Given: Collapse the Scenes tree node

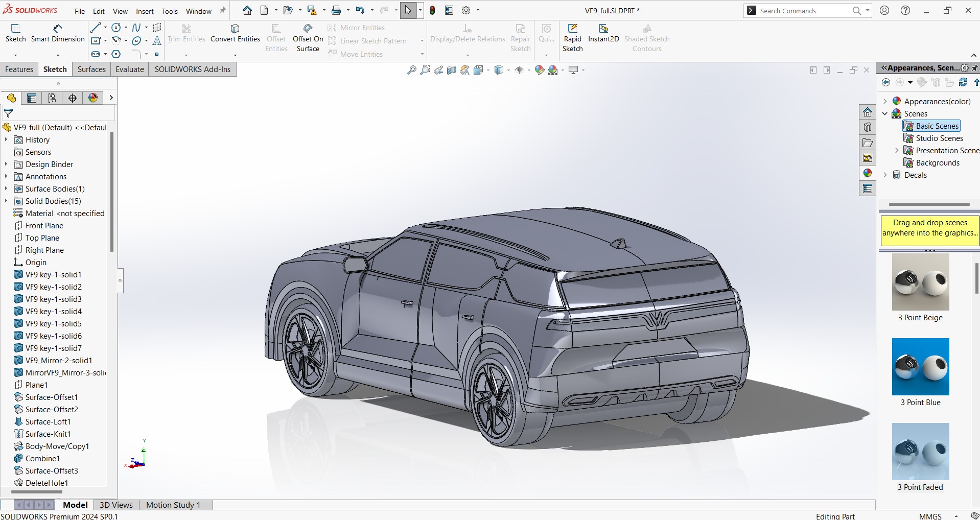Looking at the screenshot, I should (885, 113).
